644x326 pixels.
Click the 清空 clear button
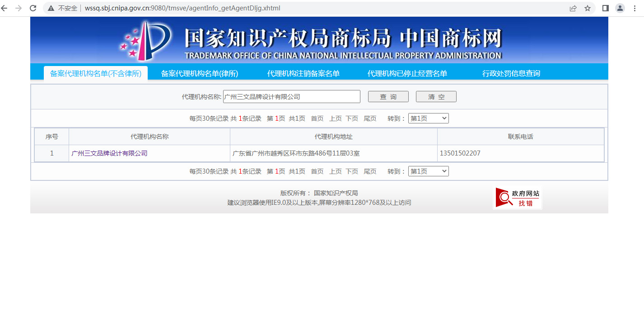tap(435, 96)
